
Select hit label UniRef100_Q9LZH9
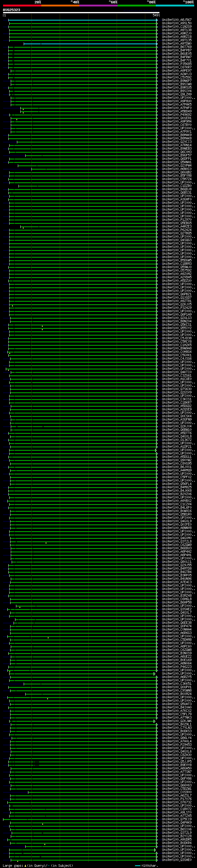coord(177,94)
